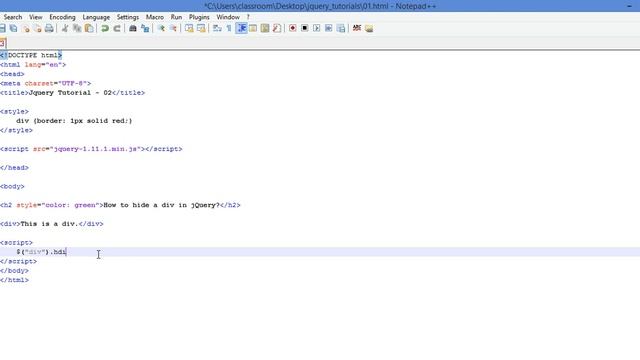Open the Document Map toolbar icon
Screen dimensions: 640x360
point(265,28)
